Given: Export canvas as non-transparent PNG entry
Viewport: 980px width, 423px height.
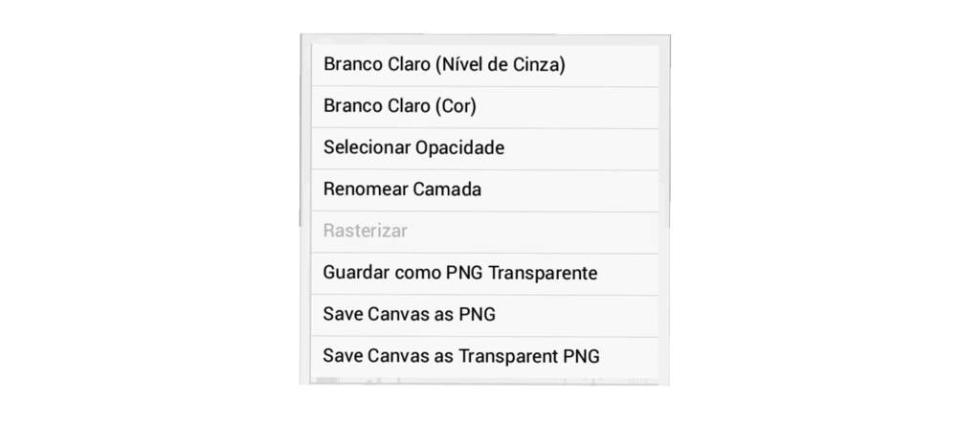Looking at the screenshot, I should tap(485, 316).
